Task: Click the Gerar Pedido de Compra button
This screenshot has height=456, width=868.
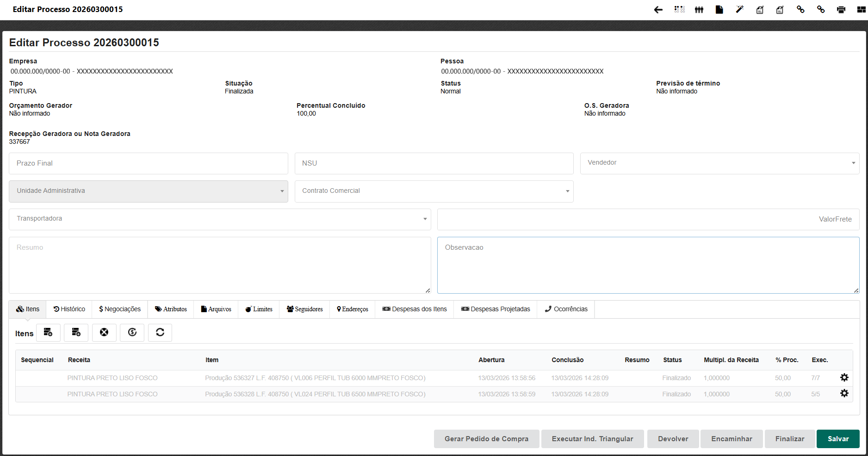Action: (x=486, y=439)
